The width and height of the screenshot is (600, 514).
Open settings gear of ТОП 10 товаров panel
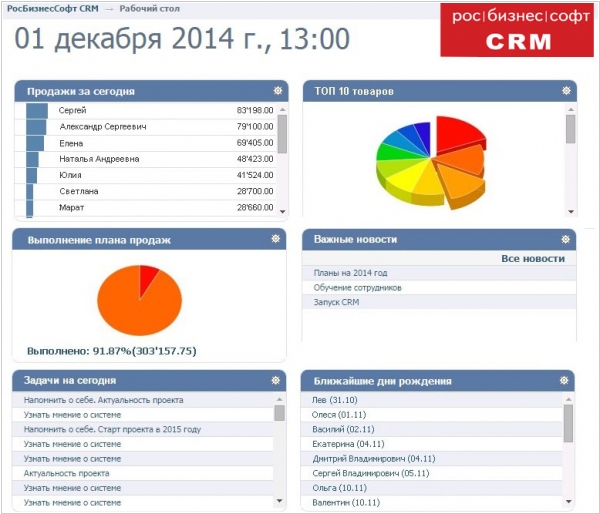click(x=566, y=91)
